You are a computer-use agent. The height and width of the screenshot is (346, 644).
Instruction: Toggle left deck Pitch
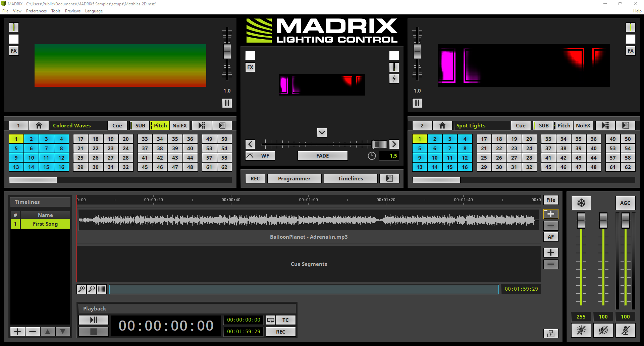[160, 125]
